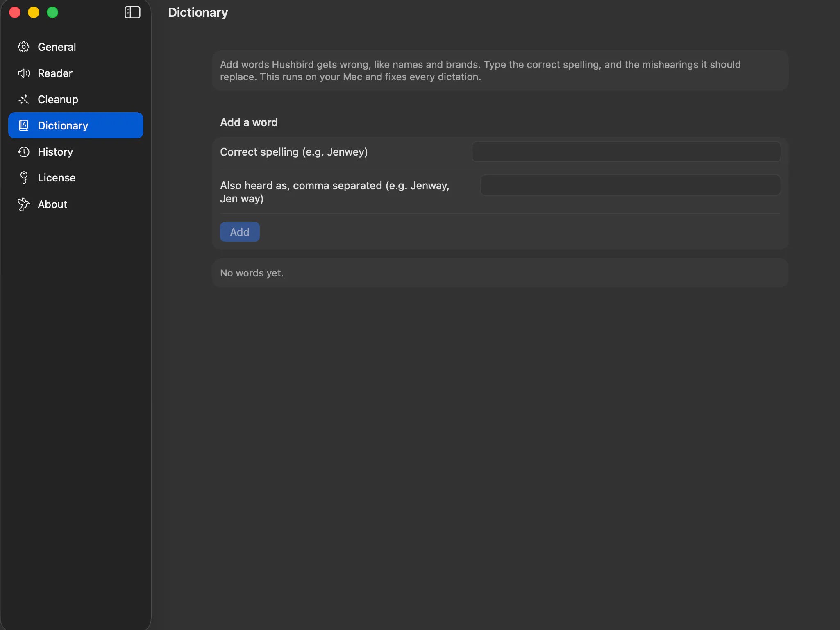Click the yellow minimize window button
840x630 pixels.
tap(34, 12)
